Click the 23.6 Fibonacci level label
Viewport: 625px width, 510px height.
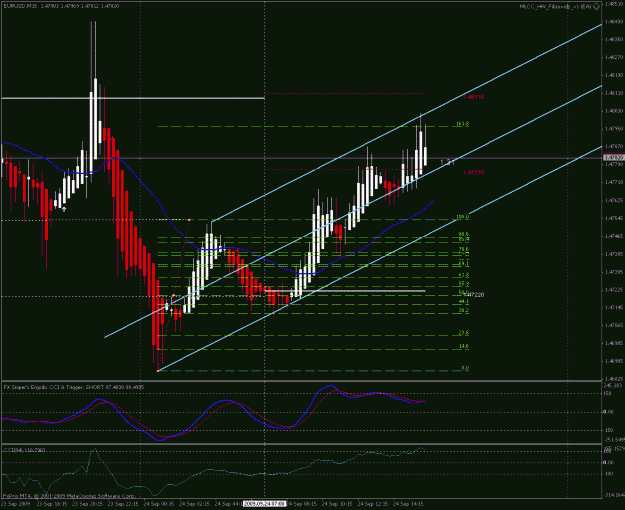pos(464,333)
